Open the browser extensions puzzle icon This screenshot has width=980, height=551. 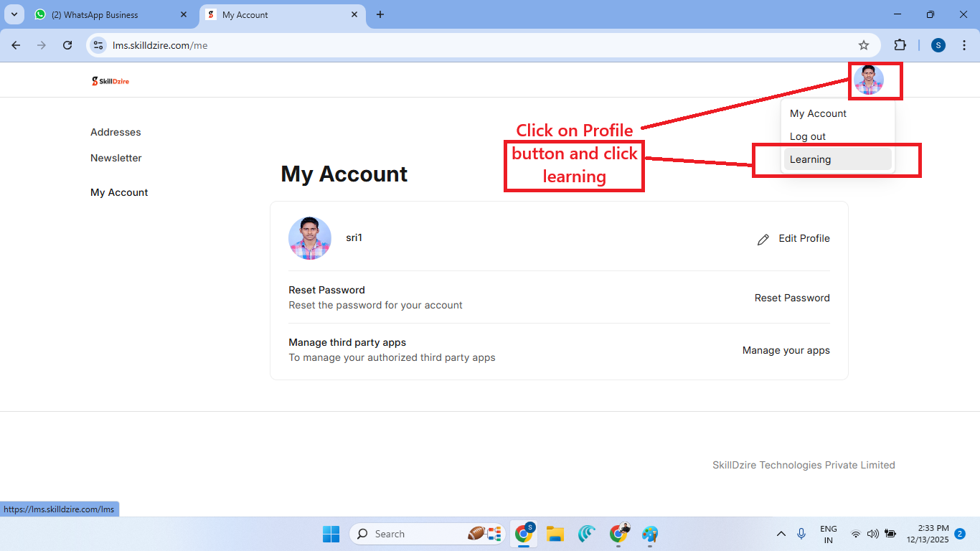[900, 44]
